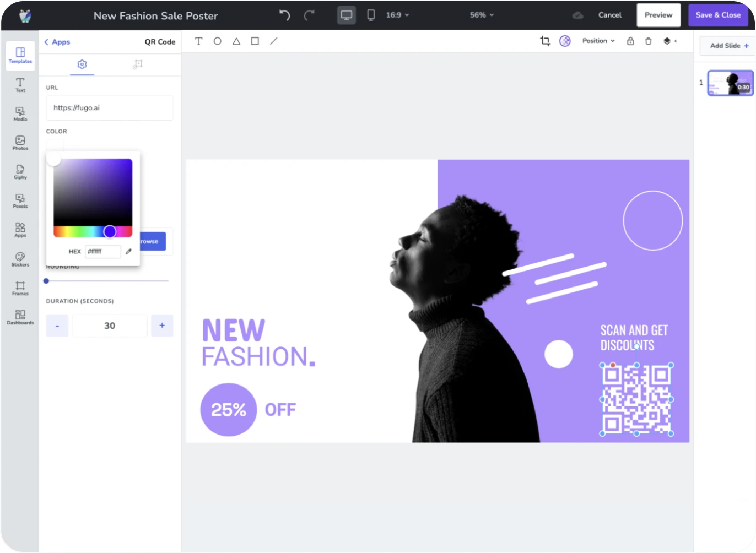The image size is (756, 553).
Task: Decrease duration with minus button
Action: pyautogui.click(x=57, y=326)
